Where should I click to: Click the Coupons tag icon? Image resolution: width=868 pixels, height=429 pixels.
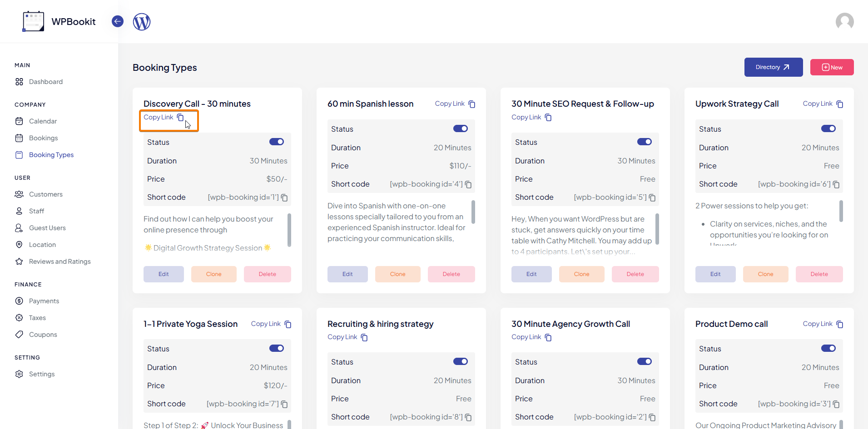coord(19,335)
